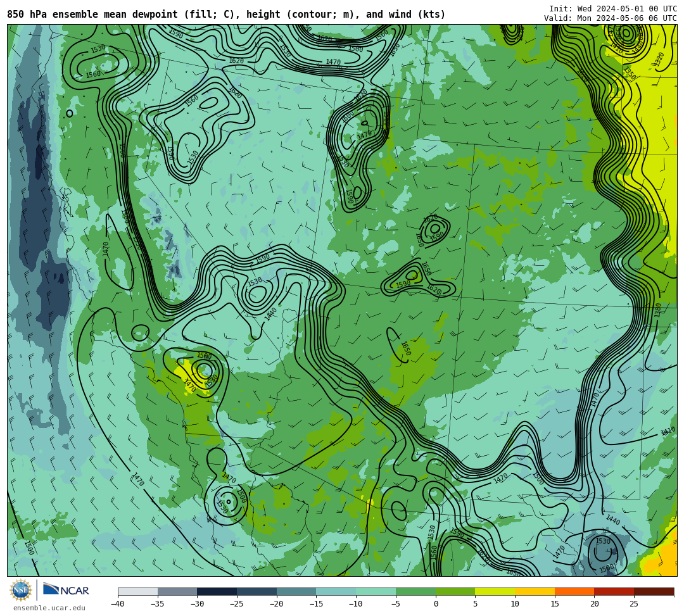Pick the dark red swatch at 20 to 25
The image size is (684, 616).
click(x=614, y=591)
